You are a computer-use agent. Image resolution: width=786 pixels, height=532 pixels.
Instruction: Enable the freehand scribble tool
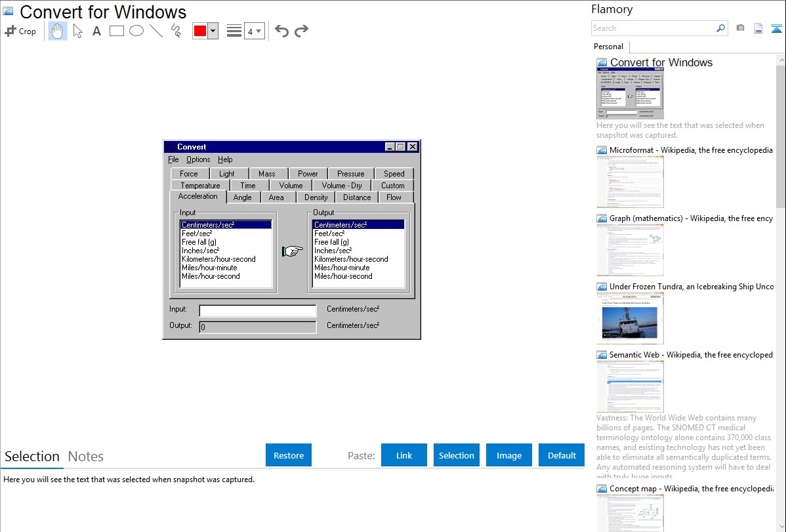pos(176,31)
